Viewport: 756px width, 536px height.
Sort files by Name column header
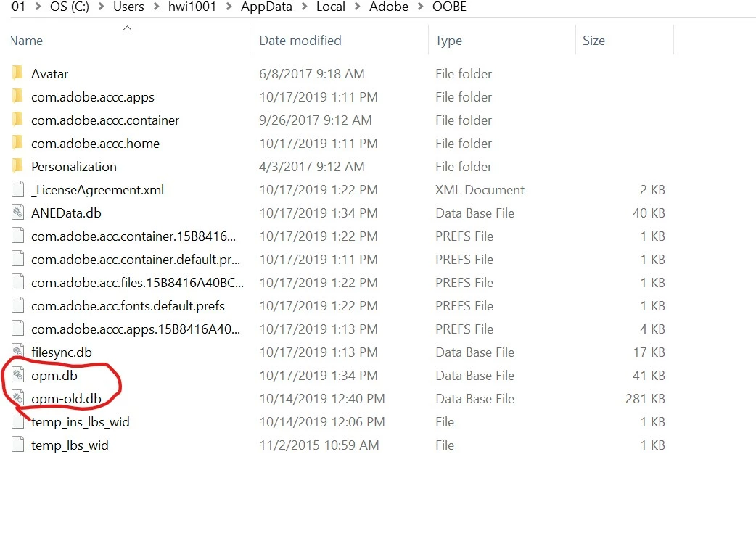coord(27,41)
